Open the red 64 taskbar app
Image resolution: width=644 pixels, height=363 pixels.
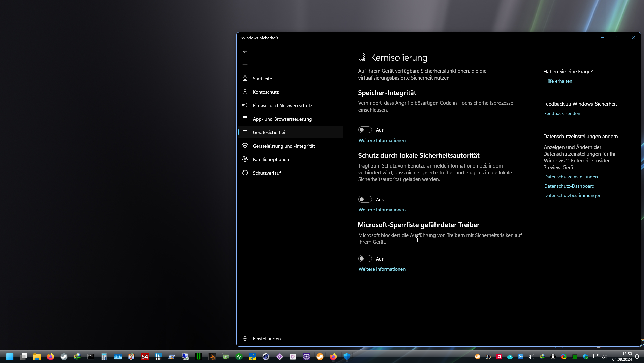(145, 357)
